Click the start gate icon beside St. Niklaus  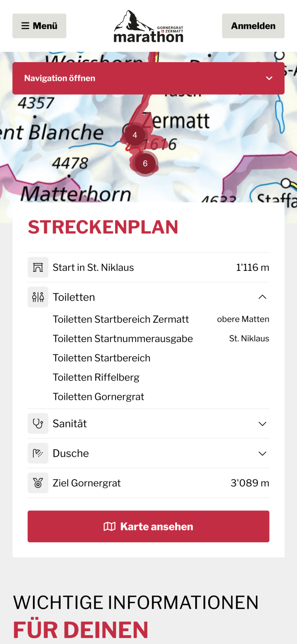(38, 268)
